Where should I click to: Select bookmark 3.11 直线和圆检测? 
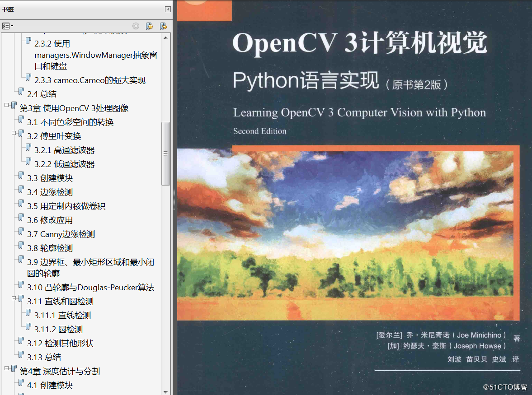(x=61, y=301)
